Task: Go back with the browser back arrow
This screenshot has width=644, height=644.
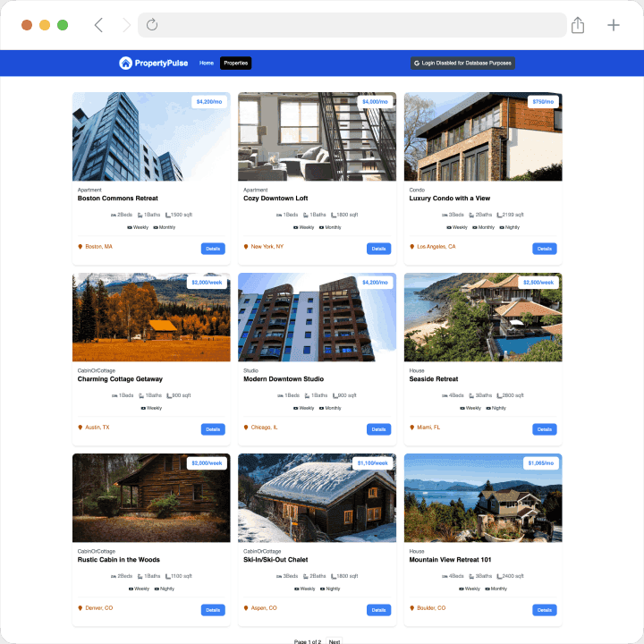Action: coord(98,25)
